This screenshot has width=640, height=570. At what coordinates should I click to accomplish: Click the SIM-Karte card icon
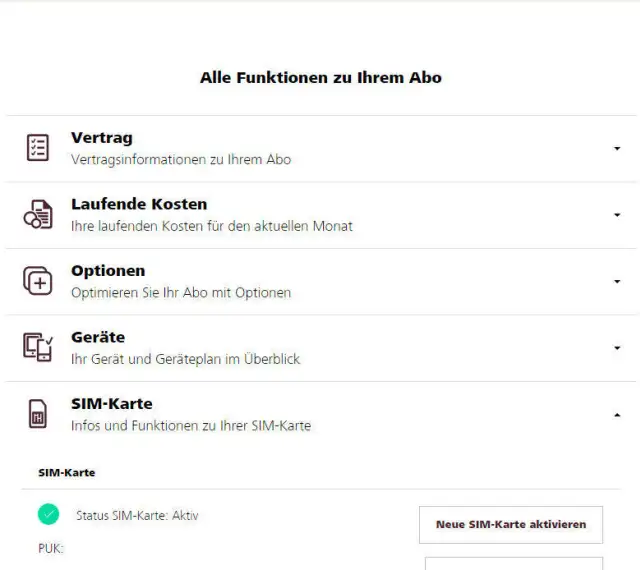pyautogui.click(x=37, y=414)
